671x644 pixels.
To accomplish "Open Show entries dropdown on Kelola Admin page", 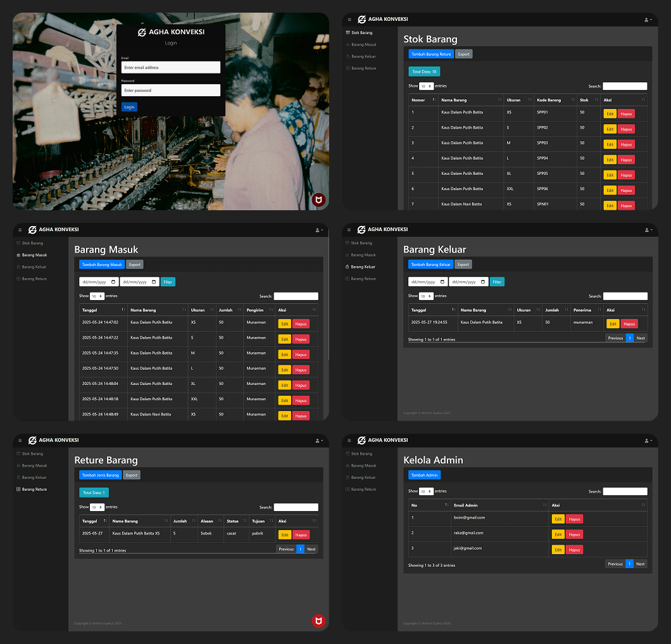I will click(426, 491).
